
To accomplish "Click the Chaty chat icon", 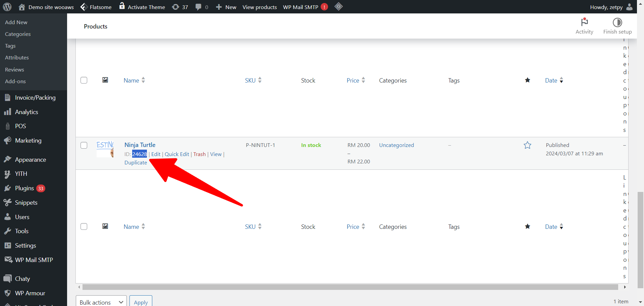I will tap(7, 278).
